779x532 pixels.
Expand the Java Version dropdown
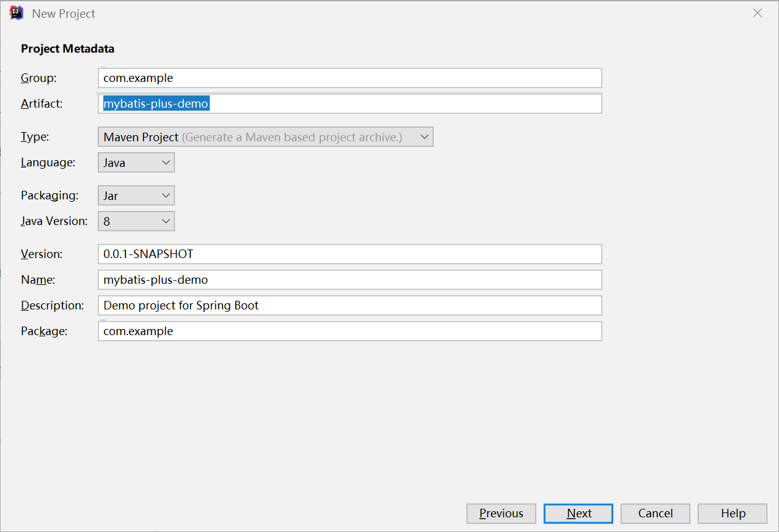click(x=136, y=221)
